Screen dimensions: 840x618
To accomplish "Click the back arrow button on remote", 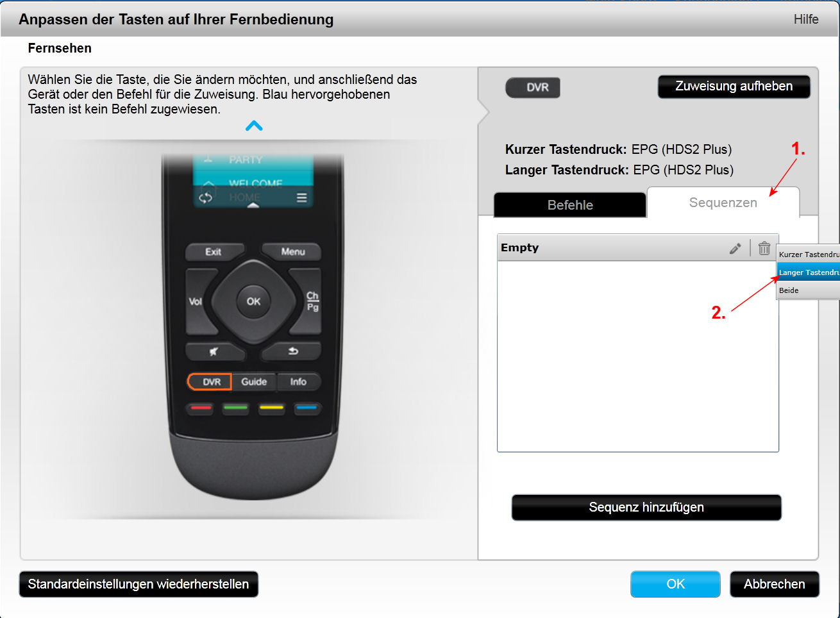I will pos(292,351).
